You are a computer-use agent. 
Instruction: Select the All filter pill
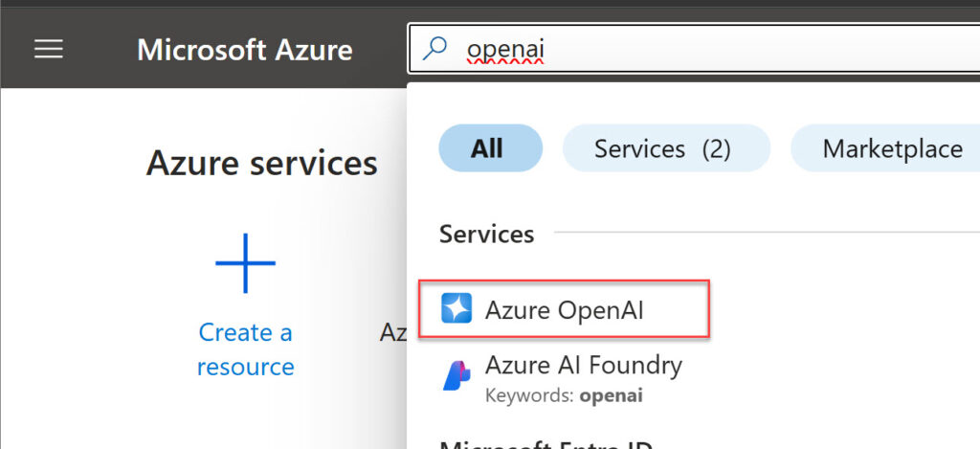(x=491, y=148)
